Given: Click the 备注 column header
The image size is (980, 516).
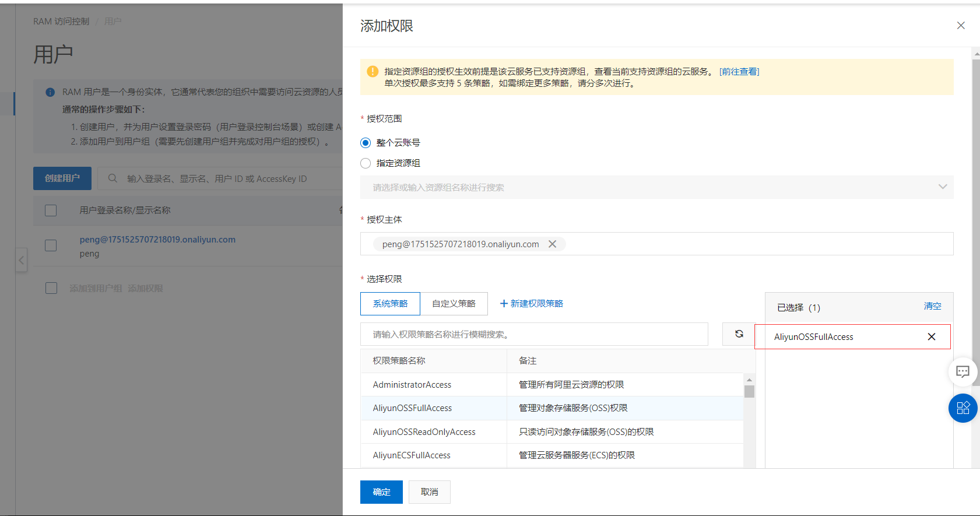Looking at the screenshot, I should (x=528, y=361).
